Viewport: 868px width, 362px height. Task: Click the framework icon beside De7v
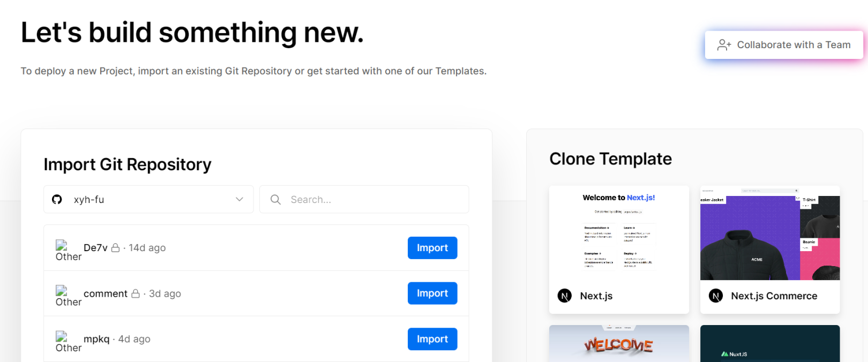tap(62, 246)
